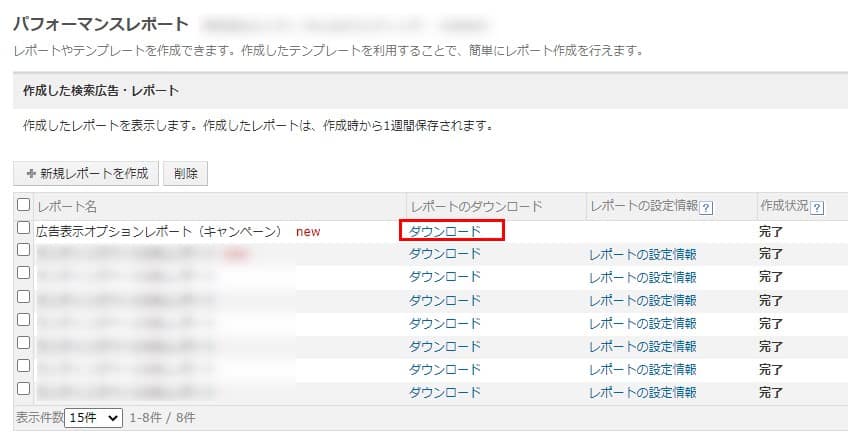Check the second report row checkbox
Viewport: 848px width, 440px height.
24,252
